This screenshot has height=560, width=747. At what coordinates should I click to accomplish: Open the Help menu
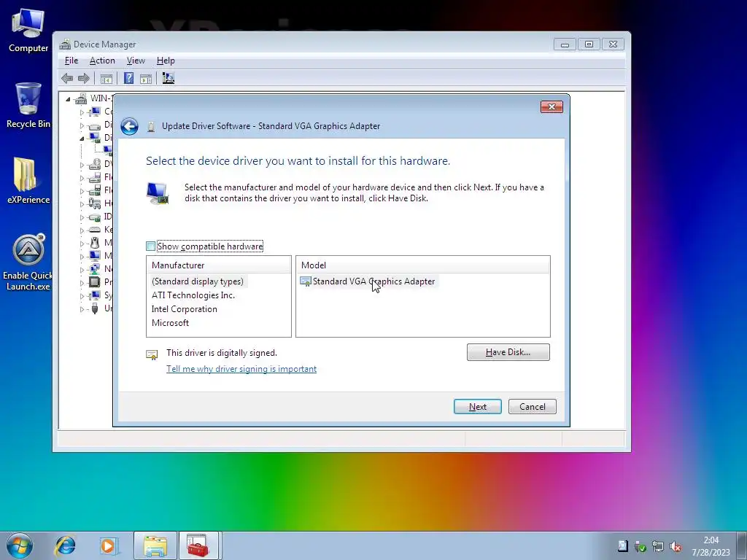click(x=166, y=61)
